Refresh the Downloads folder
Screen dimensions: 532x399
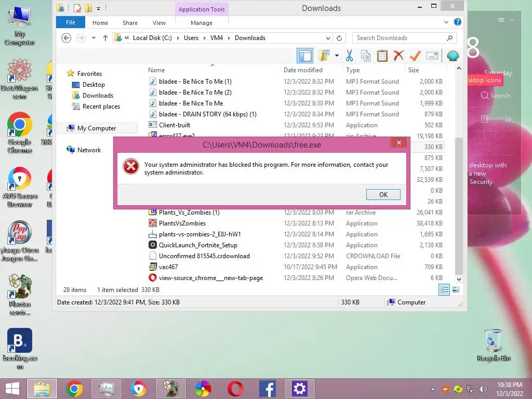[x=339, y=38]
